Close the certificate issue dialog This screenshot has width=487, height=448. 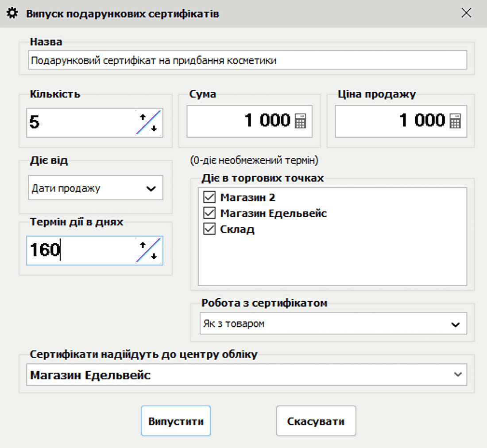(x=466, y=13)
